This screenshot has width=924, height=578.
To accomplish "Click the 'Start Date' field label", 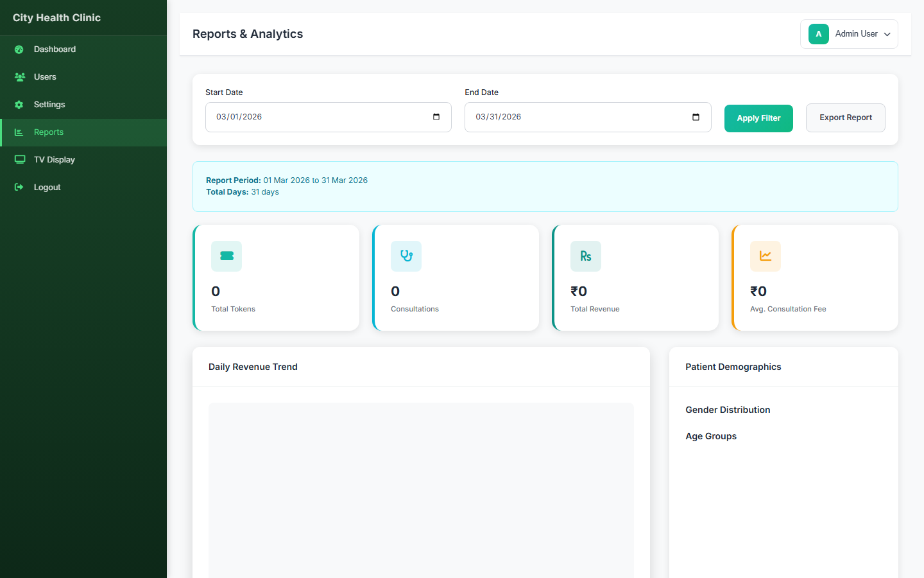I will 224,92.
